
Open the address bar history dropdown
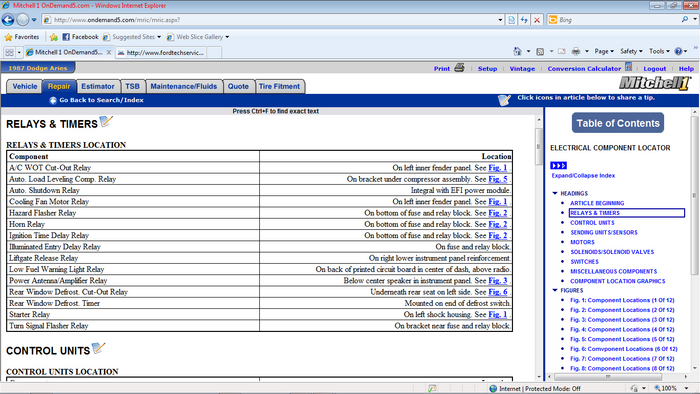[500, 20]
